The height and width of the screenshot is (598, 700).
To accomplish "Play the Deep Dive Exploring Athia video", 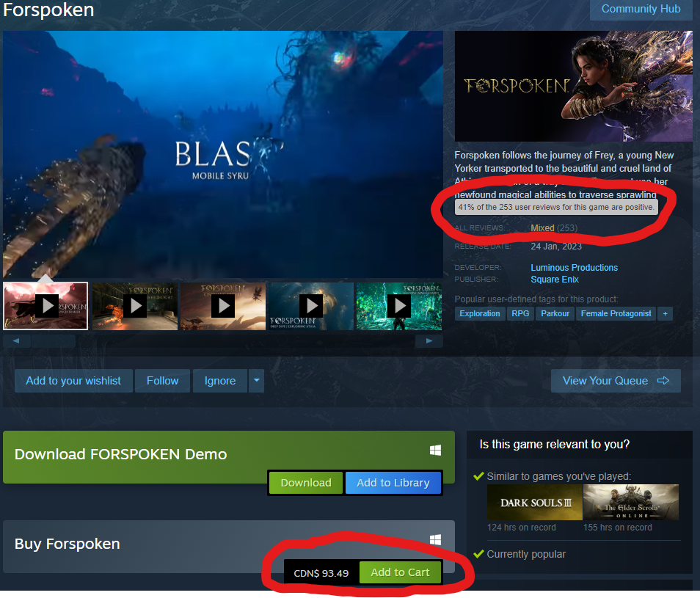I will point(311,306).
